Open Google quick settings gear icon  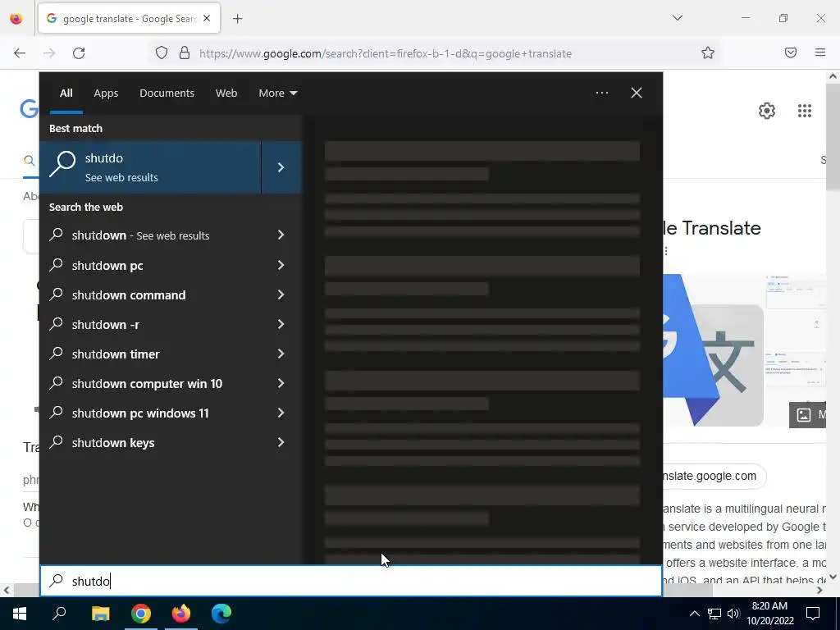(767, 111)
